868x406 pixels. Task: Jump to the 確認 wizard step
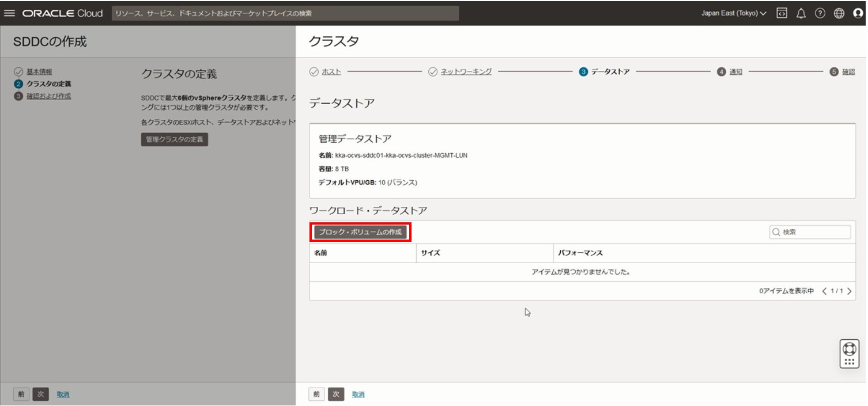click(848, 72)
